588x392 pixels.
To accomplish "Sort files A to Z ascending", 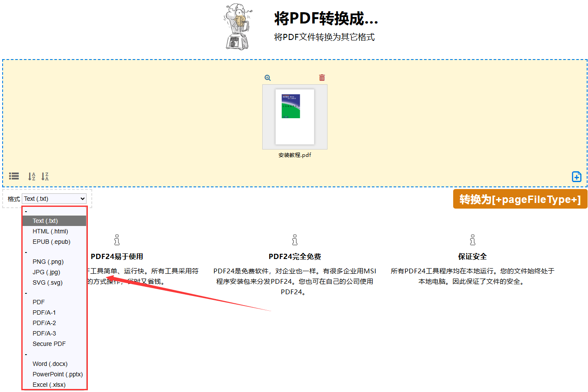I will 32,176.
